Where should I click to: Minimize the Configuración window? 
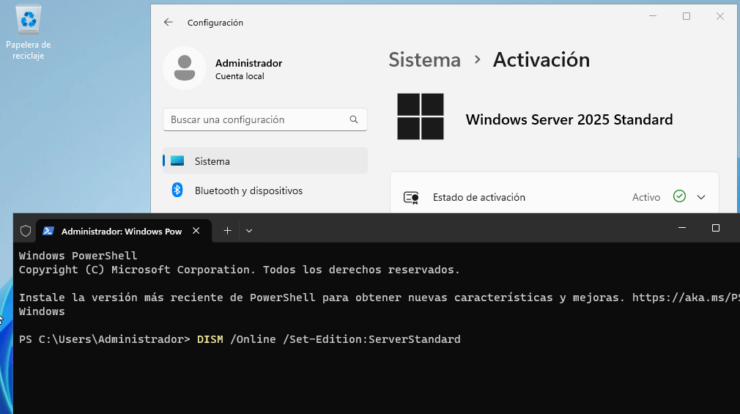(653, 16)
